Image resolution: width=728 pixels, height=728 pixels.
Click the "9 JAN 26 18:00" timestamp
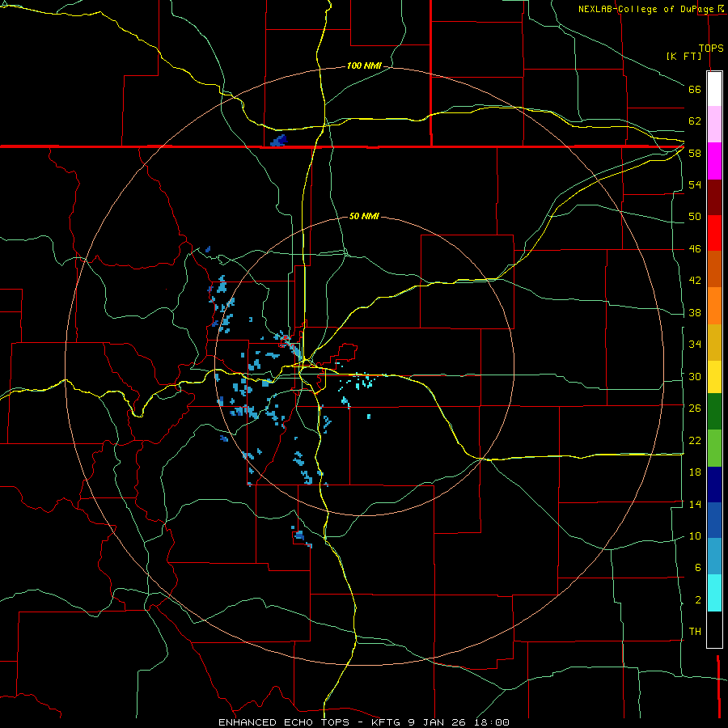[459, 722]
